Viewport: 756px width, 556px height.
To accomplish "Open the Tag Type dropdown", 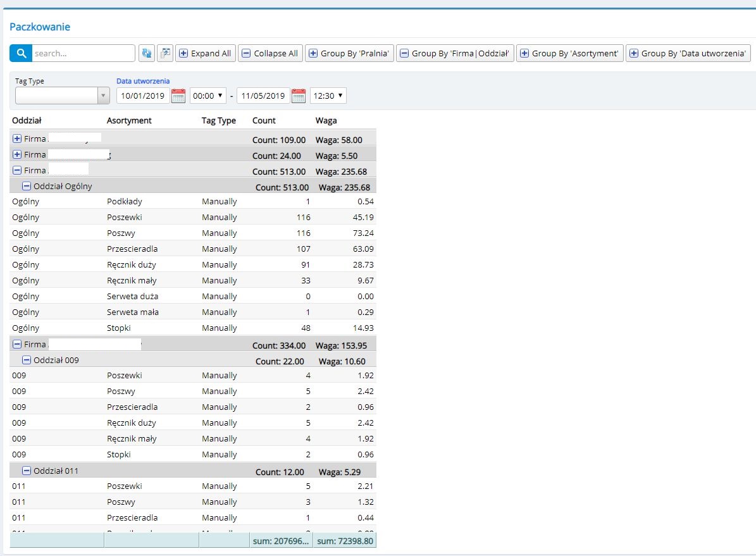I will pyautogui.click(x=63, y=96).
